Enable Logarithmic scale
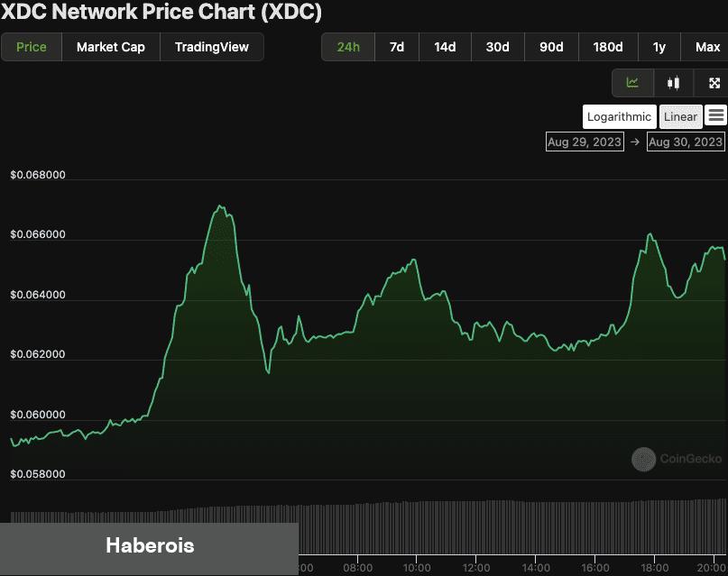The width and height of the screenshot is (728, 576). [620, 116]
